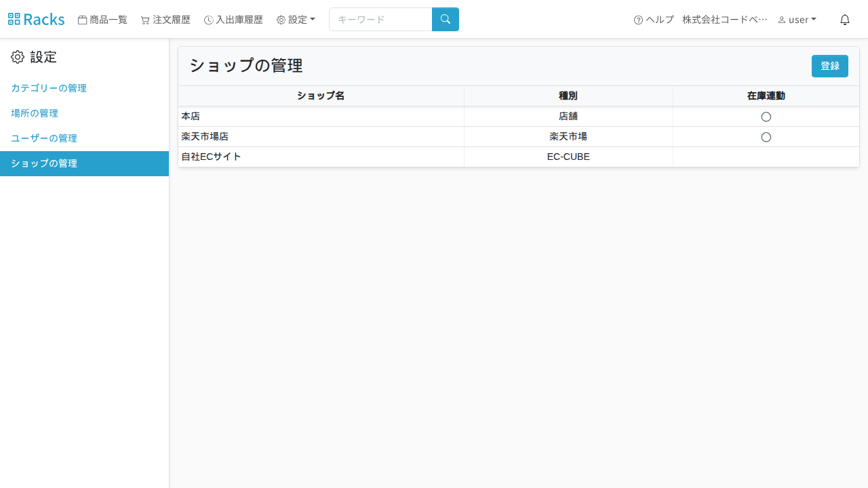Click the ショップ名 column header
Image resolution: width=868 pixels, height=488 pixels.
coord(321,96)
